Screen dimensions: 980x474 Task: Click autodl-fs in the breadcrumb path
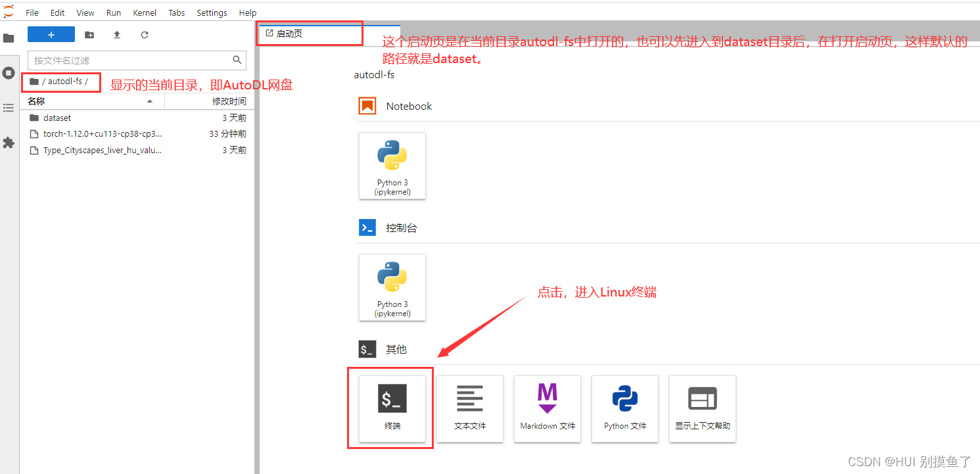pyautogui.click(x=64, y=82)
